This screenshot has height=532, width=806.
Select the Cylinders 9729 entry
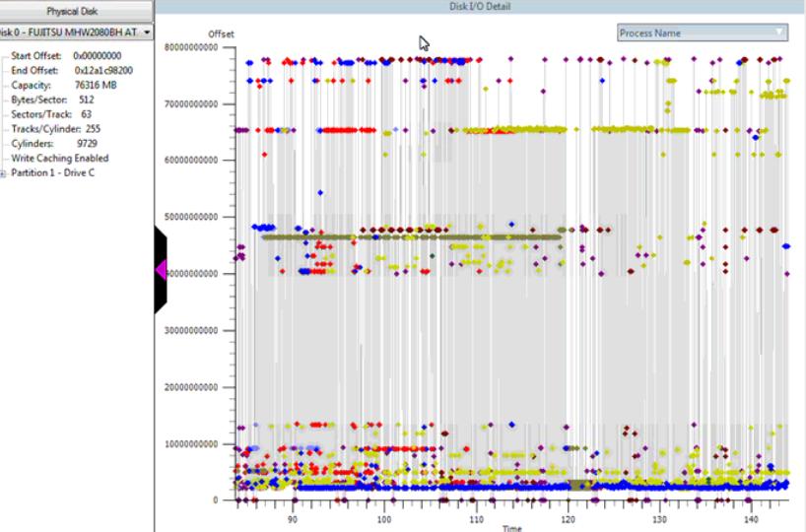click(51, 144)
